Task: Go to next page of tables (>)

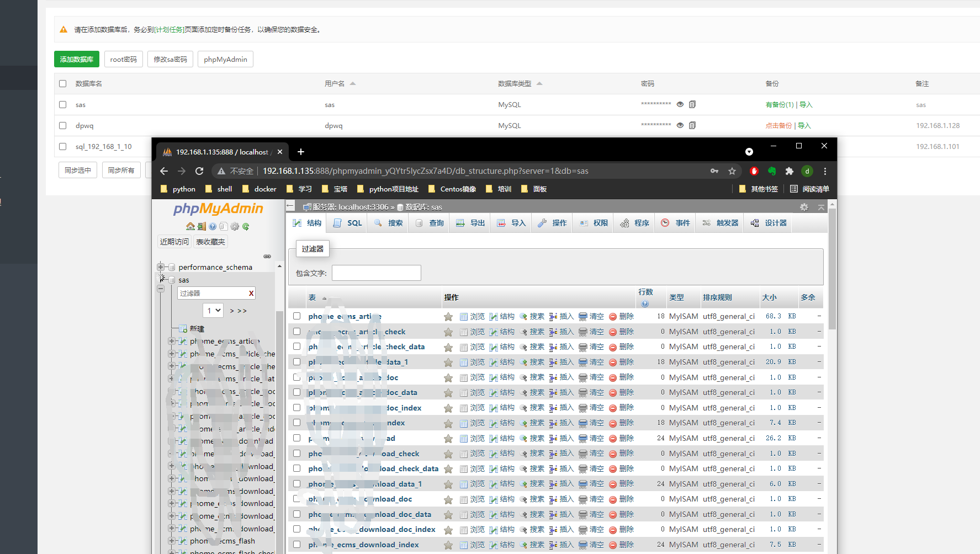Action: (232, 311)
